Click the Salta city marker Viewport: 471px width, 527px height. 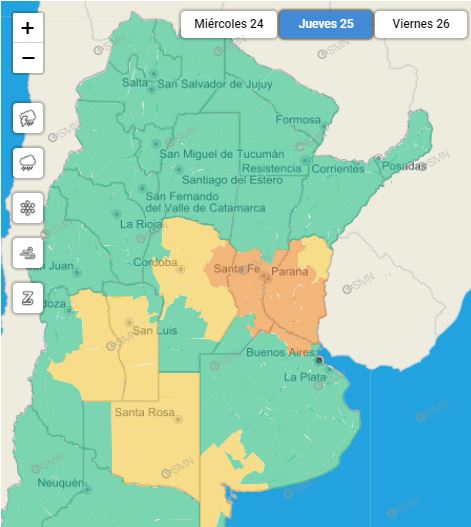pos(151,90)
